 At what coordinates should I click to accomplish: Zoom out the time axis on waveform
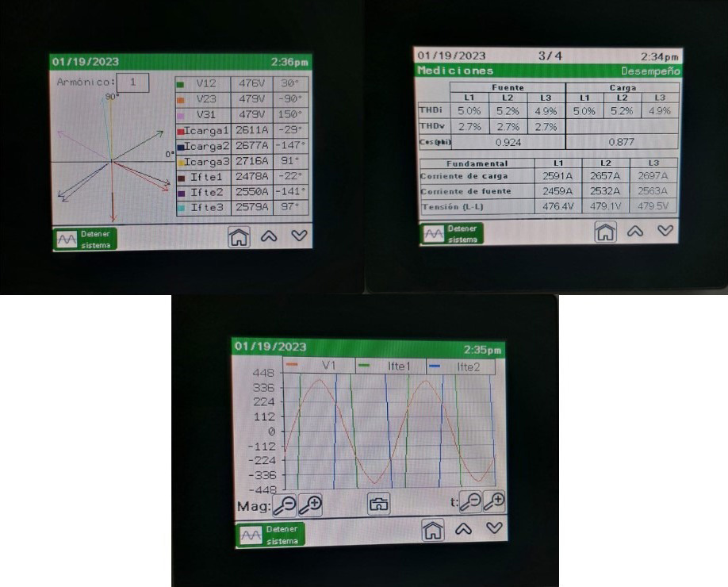click(x=470, y=502)
